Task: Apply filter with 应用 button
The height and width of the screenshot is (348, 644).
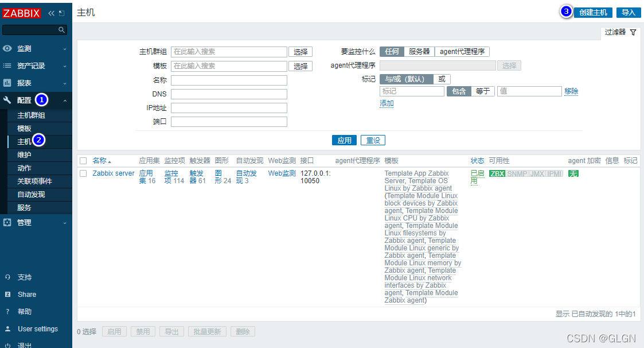Action: pyautogui.click(x=344, y=140)
